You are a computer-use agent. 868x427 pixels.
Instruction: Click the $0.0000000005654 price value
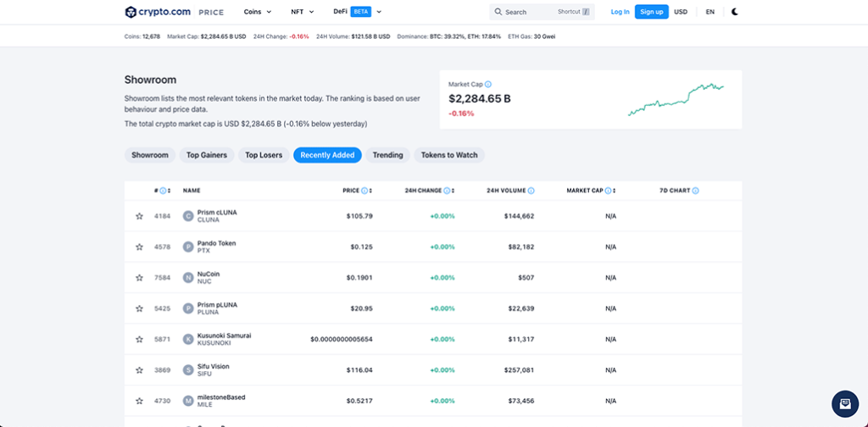[342, 339]
